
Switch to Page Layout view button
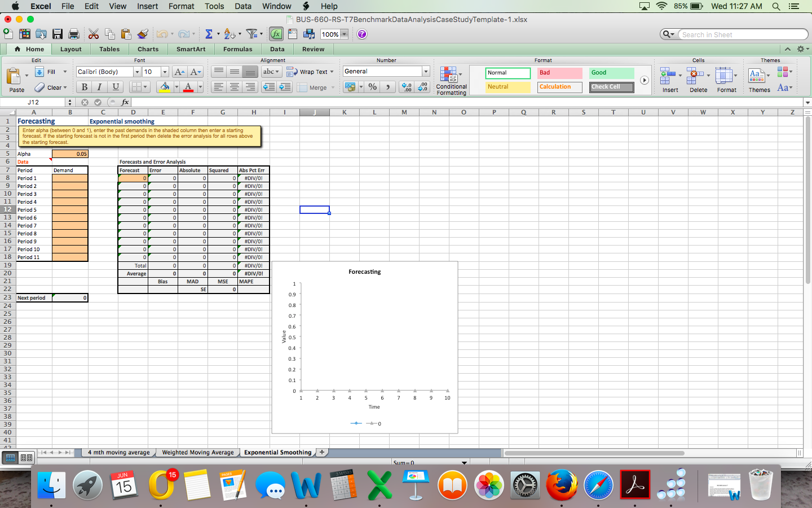[x=27, y=458]
